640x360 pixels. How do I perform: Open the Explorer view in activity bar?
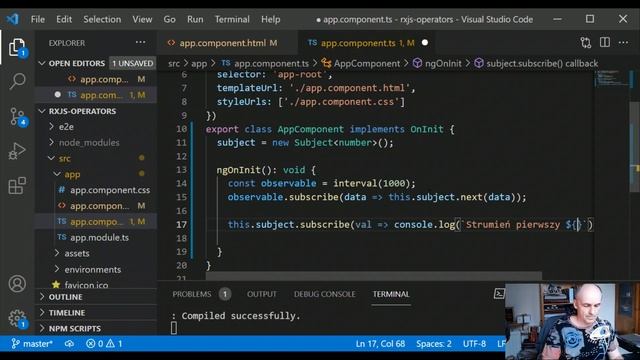coord(17,47)
